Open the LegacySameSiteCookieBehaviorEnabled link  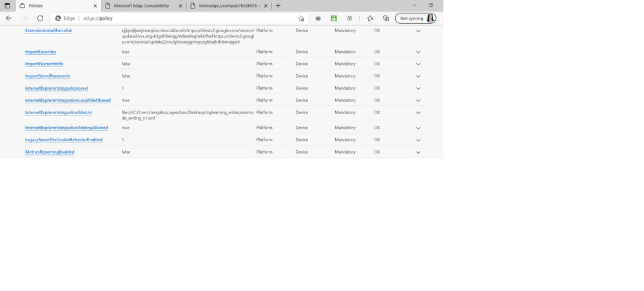pyautogui.click(x=64, y=140)
